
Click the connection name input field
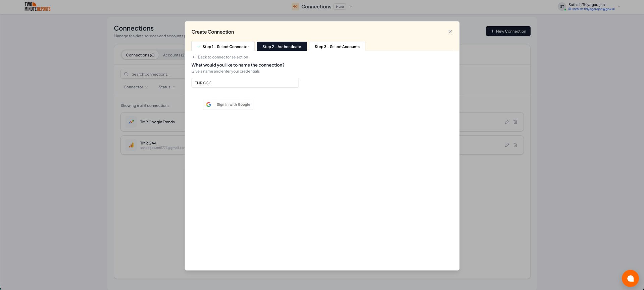tap(245, 83)
